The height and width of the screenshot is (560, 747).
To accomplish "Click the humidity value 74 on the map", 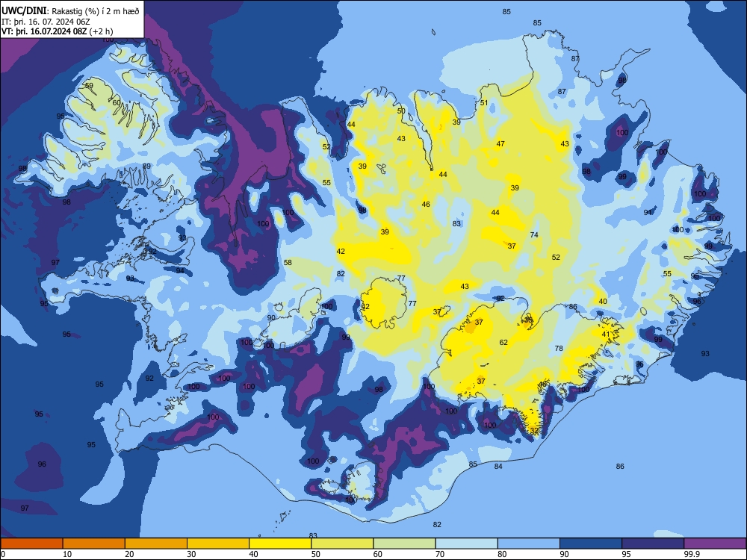I will coord(534,234).
